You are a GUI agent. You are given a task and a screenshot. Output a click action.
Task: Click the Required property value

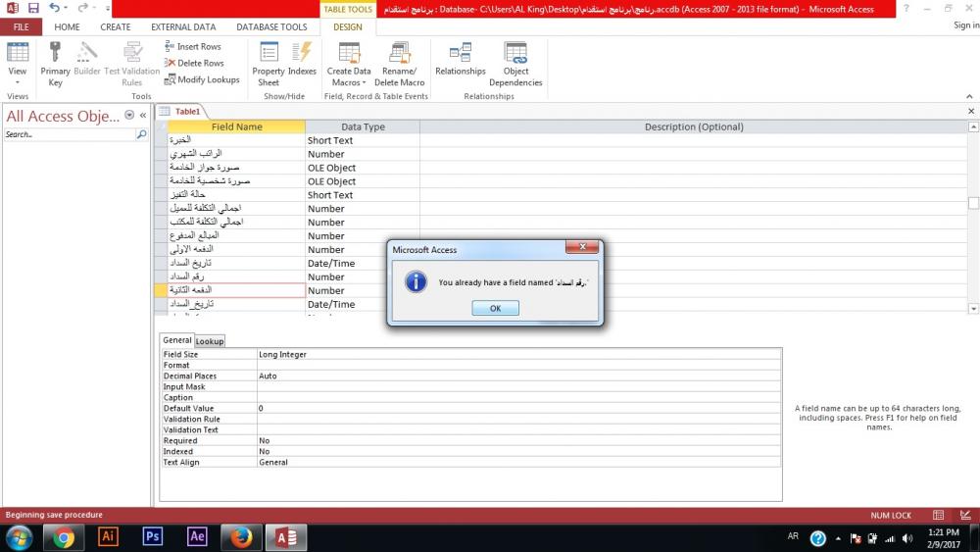518,441
